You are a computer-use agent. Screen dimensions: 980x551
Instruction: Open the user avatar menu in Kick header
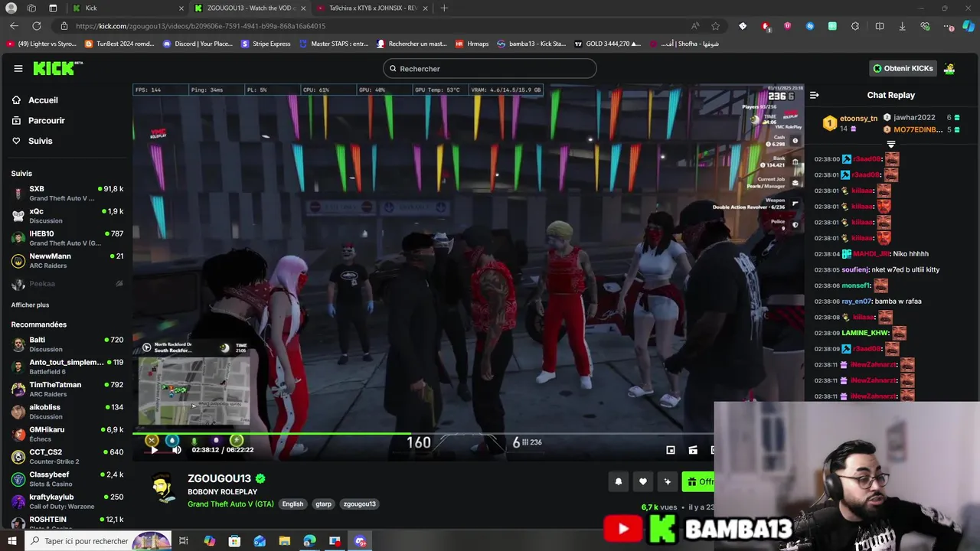pyautogui.click(x=949, y=68)
